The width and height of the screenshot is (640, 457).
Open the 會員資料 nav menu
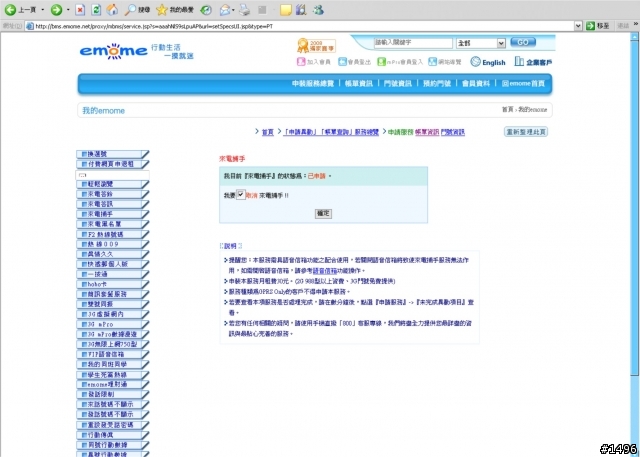pos(476,84)
